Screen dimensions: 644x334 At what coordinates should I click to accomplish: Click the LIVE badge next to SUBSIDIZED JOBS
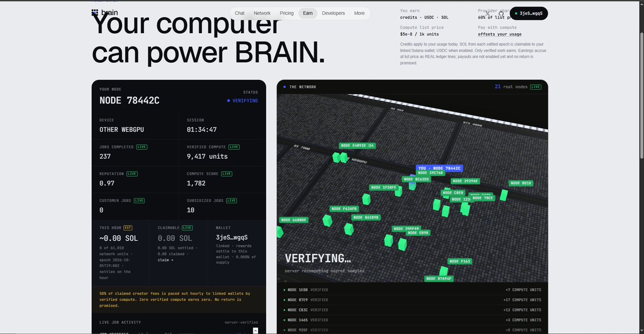point(232,201)
